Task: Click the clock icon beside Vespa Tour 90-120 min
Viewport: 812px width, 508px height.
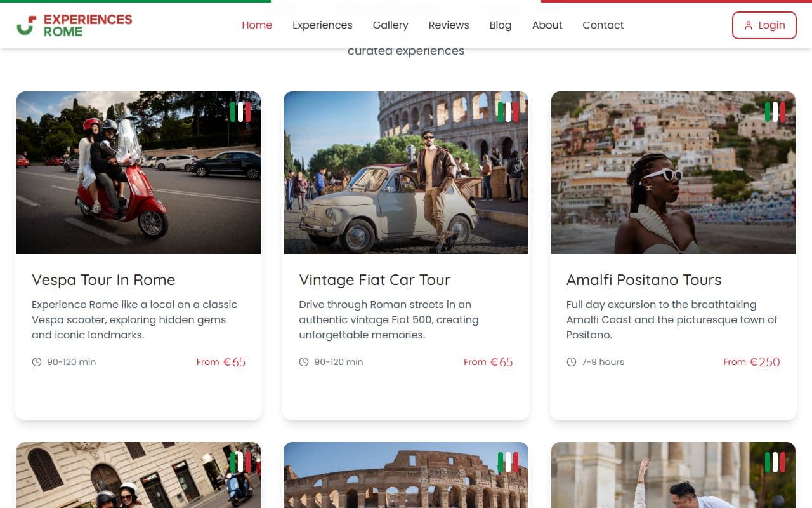Action: (x=37, y=362)
